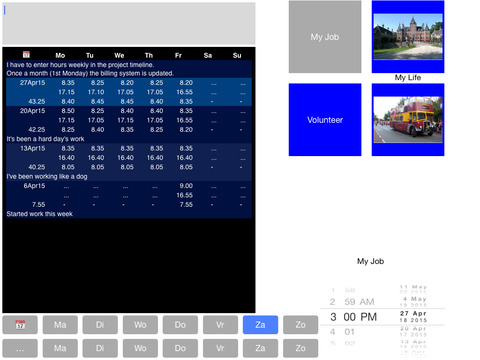Image resolution: width=480 pixels, height=360 pixels.
Task: Select the 6Apr15 week row
Action: 129,195
